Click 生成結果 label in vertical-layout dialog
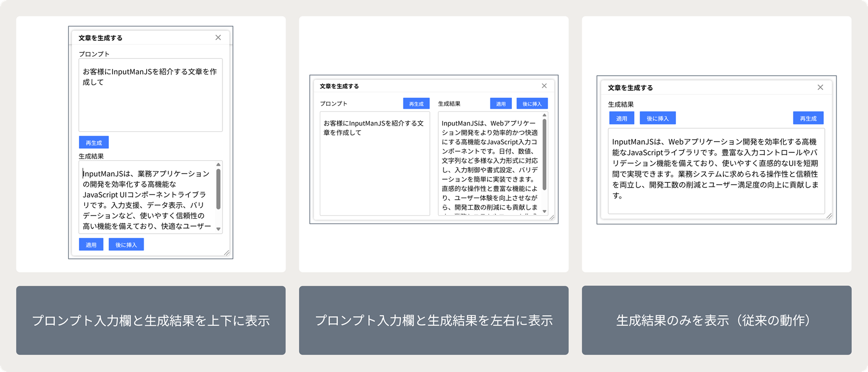868x372 pixels. click(91, 156)
